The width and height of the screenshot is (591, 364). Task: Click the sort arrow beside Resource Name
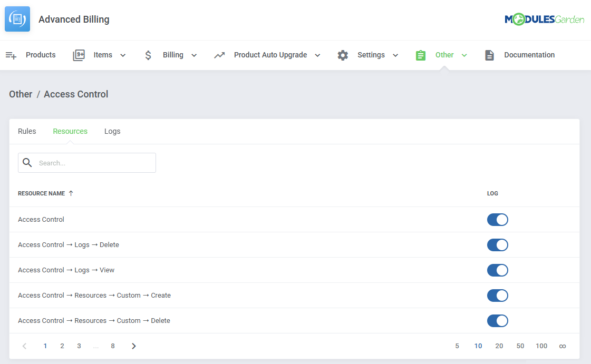[71, 193]
